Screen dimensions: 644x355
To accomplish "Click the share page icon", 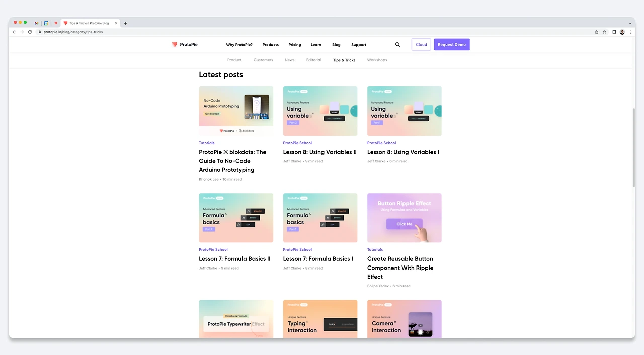I will click(597, 32).
